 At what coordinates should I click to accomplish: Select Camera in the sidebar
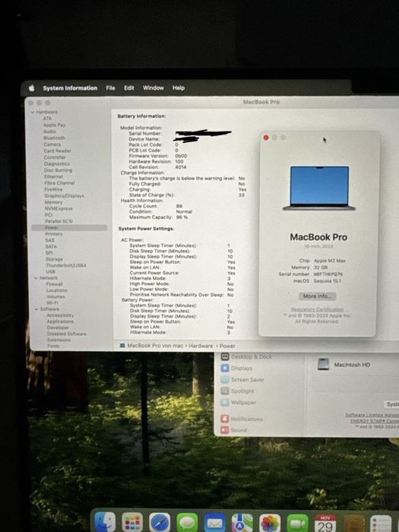point(52,144)
